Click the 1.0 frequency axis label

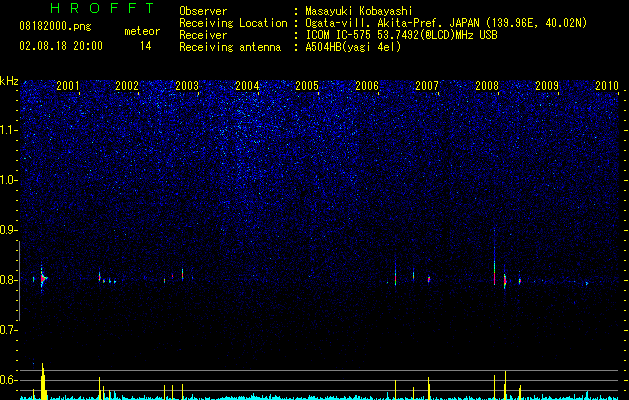pos(7,180)
